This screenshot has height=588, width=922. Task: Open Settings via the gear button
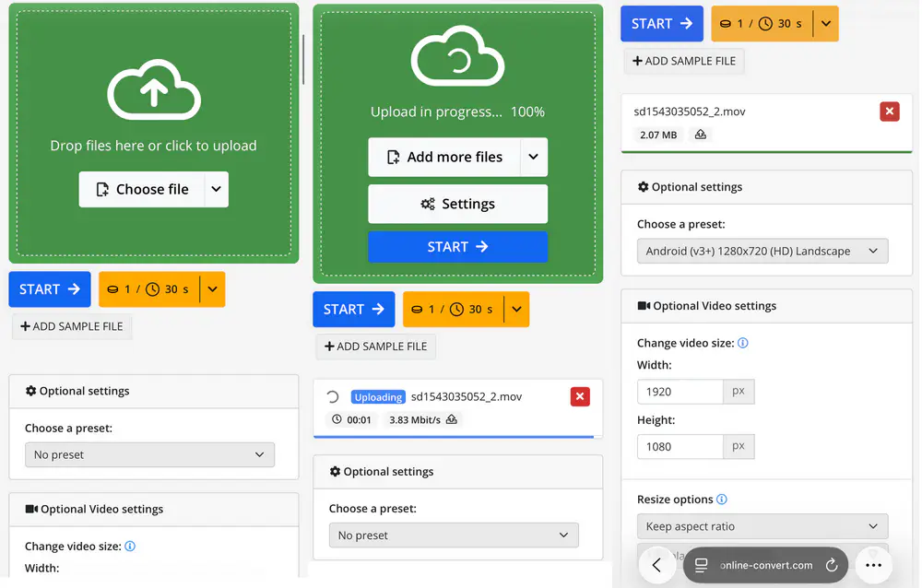pyautogui.click(x=457, y=204)
